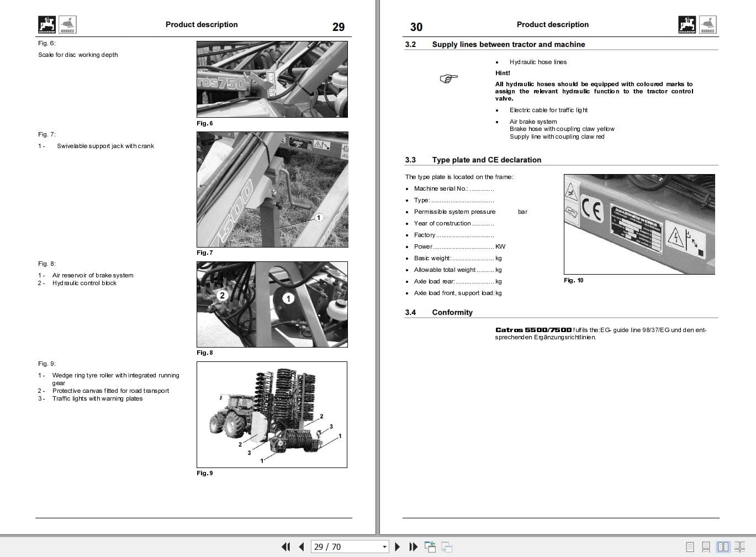Viewport: 756px width, 557px height.
Task: Click the 'Conformity' section heading
Action: pos(452,312)
